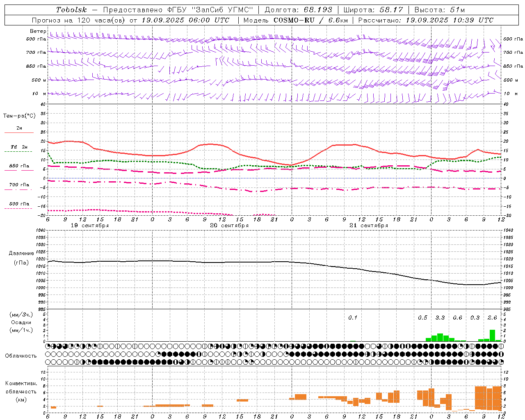Click the precipitation value '0.5'
Viewport: 525px width, 420px height.
[x=422, y=317]
